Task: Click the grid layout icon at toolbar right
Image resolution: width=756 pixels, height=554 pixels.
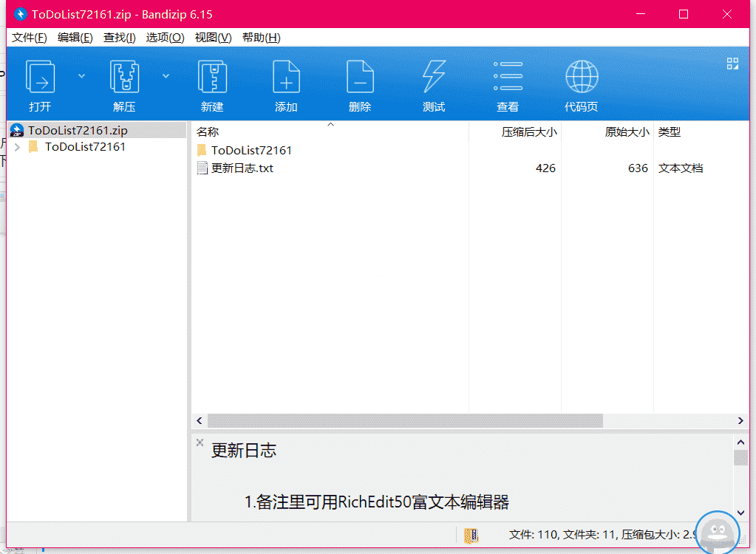Action: pyautogui.click(x=732, y=64)
